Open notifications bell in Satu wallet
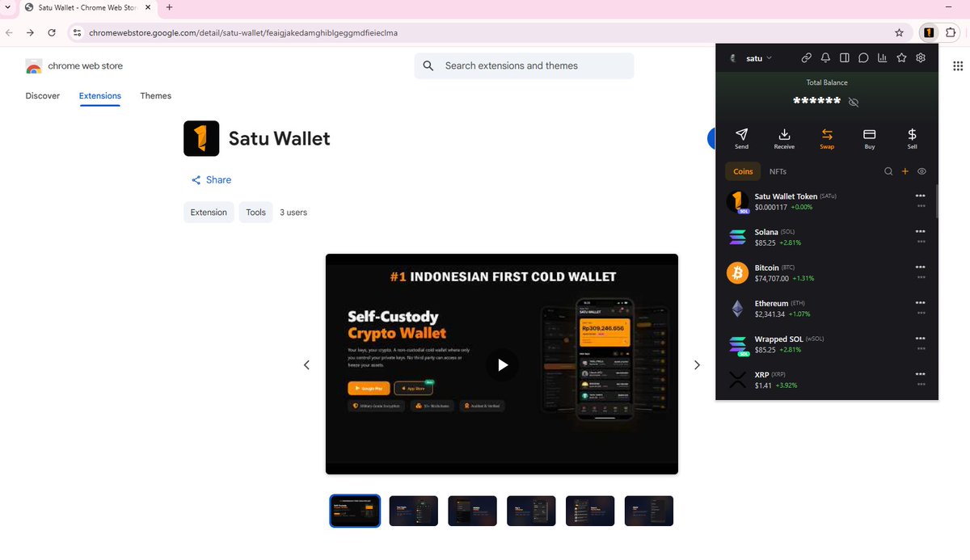Screen dimensions: 970x560 point(825,58)
